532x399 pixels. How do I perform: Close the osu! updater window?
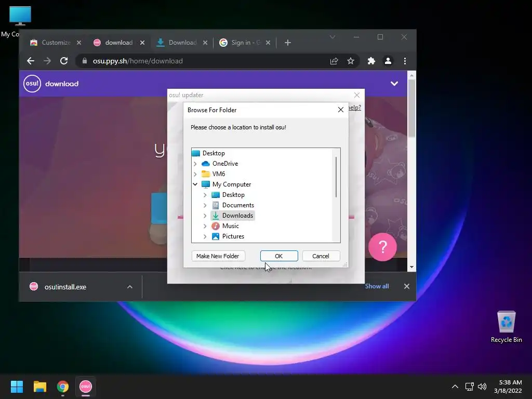click(357, 95)
